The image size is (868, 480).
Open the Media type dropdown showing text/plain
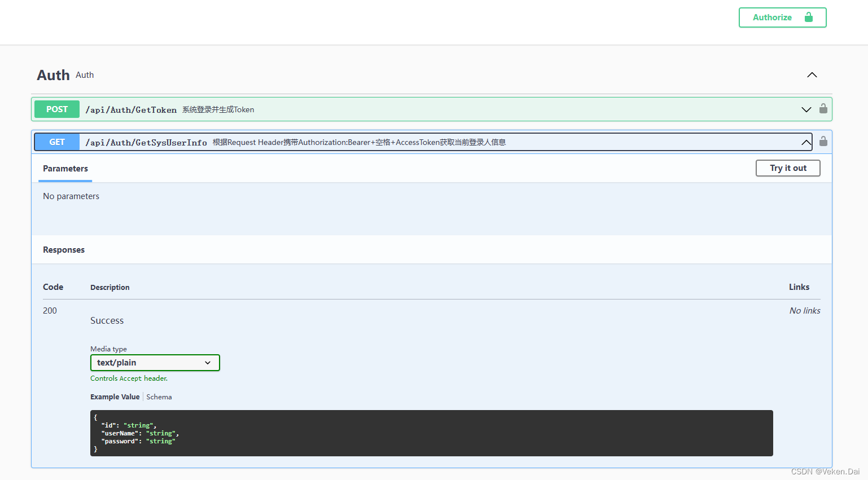155,363
